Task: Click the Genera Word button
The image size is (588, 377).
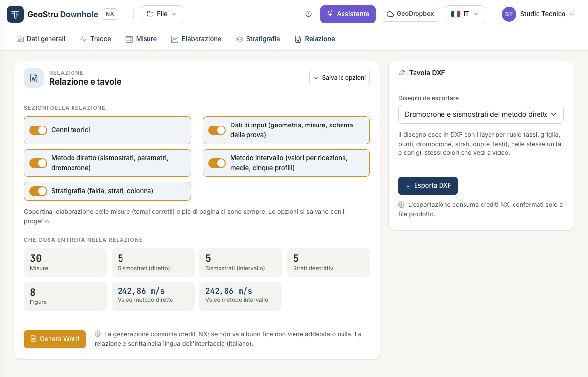Action: (55, 339)
